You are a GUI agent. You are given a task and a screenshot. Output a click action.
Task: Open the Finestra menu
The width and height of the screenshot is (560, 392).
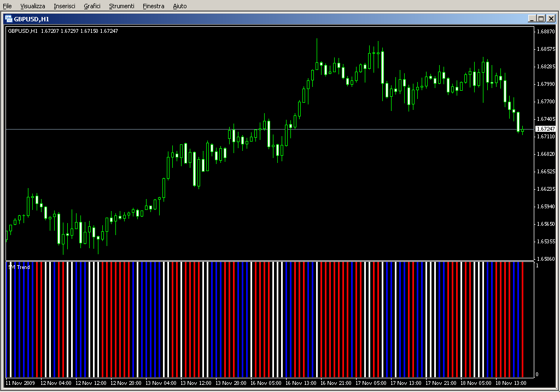(x=153, y=6)
